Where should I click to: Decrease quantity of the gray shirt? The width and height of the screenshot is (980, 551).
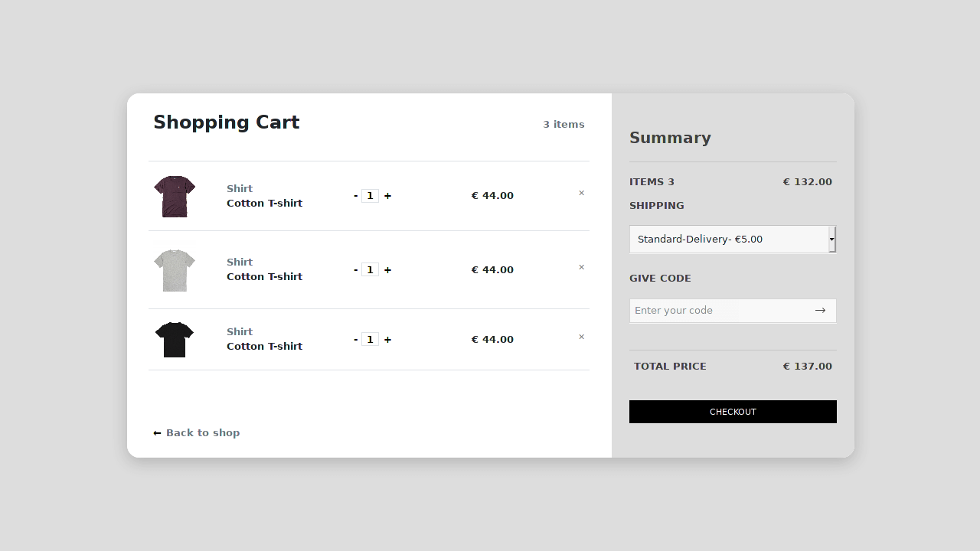pyautogui.click(x=355, y=269)
